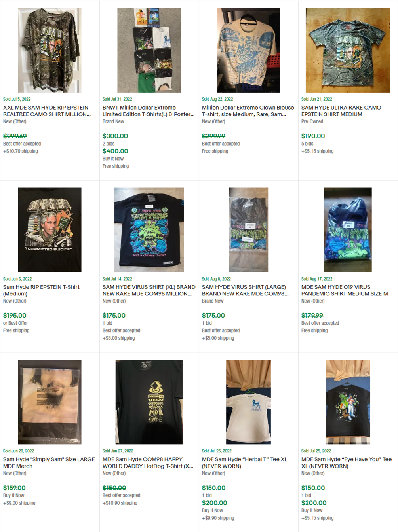Open the 'XXL MDE SAM HYDE RIP EPSTEIN' title

[47, 111]
